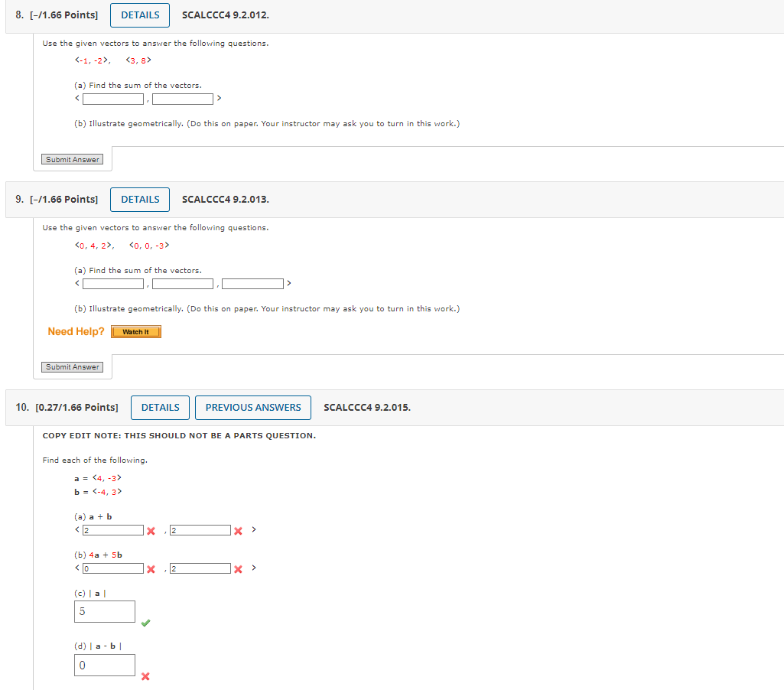The height and width of the screenshot is (690, 784).
Task: Click red X beside second a + b field
Action: [x=239, y=531]
